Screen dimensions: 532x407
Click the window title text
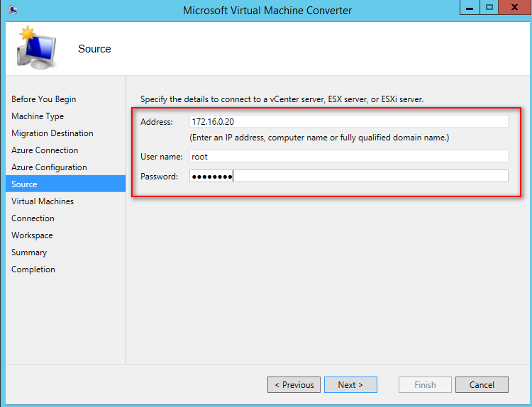267,11
